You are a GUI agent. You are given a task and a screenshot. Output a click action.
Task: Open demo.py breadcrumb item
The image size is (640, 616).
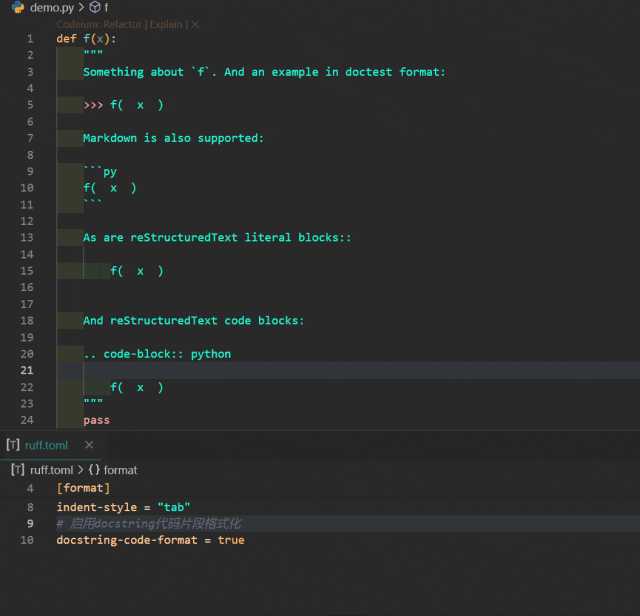tap(52, 7)
